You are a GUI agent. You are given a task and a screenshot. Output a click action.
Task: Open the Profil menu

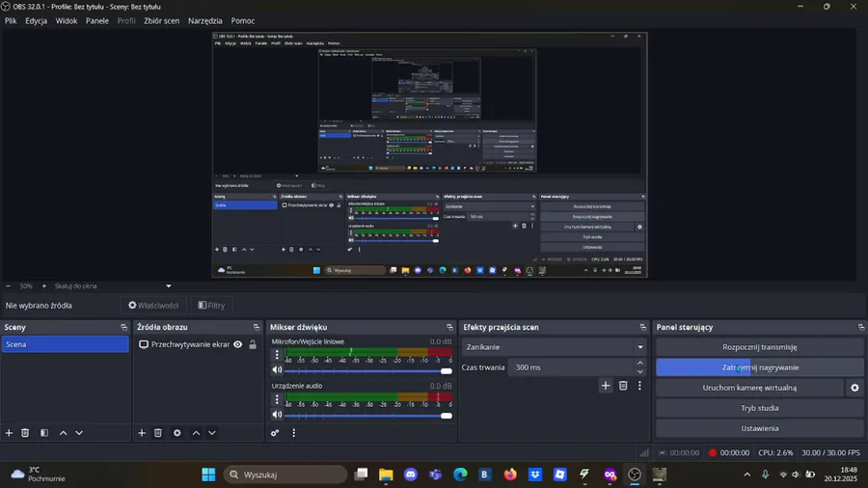click(126, 20)
